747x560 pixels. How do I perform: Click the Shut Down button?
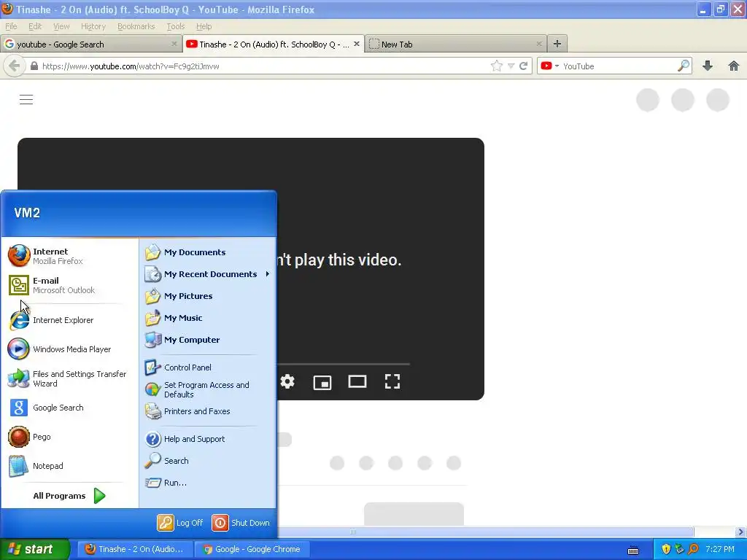(x=241, y=522)
